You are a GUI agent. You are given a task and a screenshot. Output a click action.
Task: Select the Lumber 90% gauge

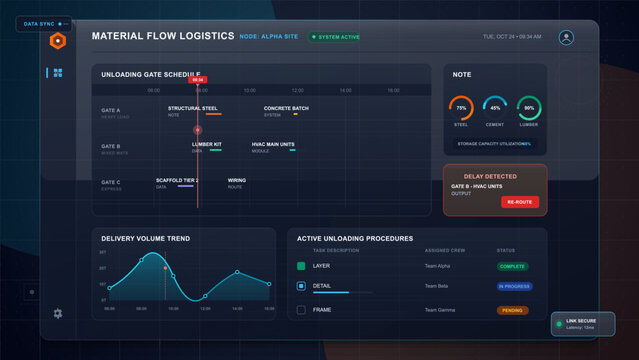tap(529, 108)
